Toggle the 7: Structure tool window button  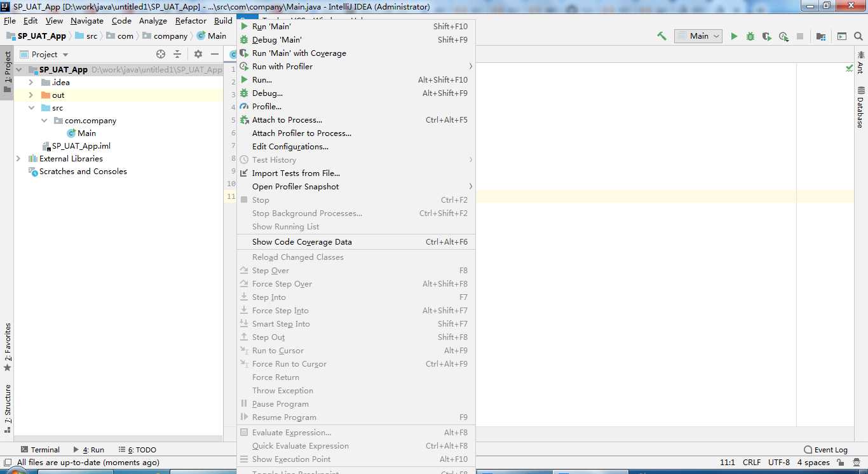(8, 409)
